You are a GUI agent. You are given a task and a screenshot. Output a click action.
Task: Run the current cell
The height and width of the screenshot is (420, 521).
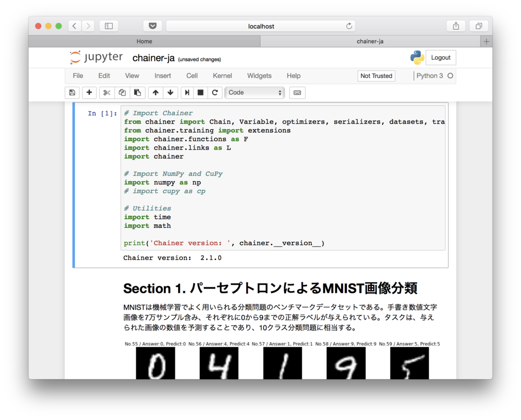187,93
